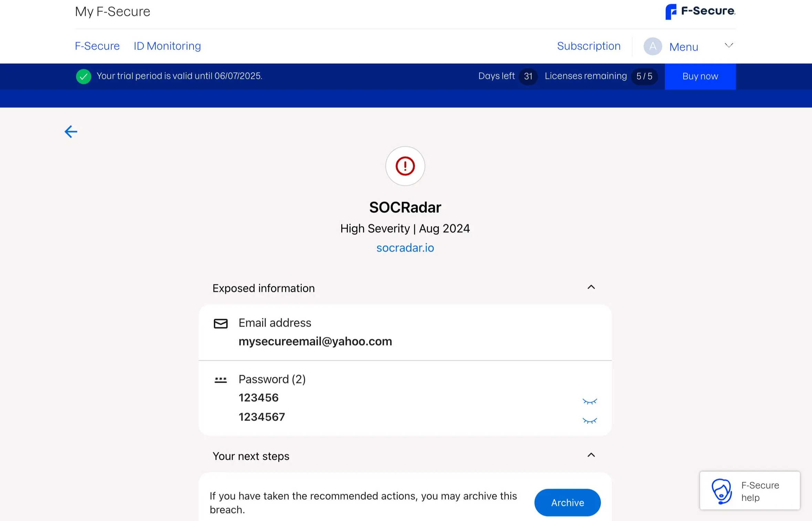Collapse the Your next steps section
This screenshot has height=521, width=812.
(x=591, y=455)
